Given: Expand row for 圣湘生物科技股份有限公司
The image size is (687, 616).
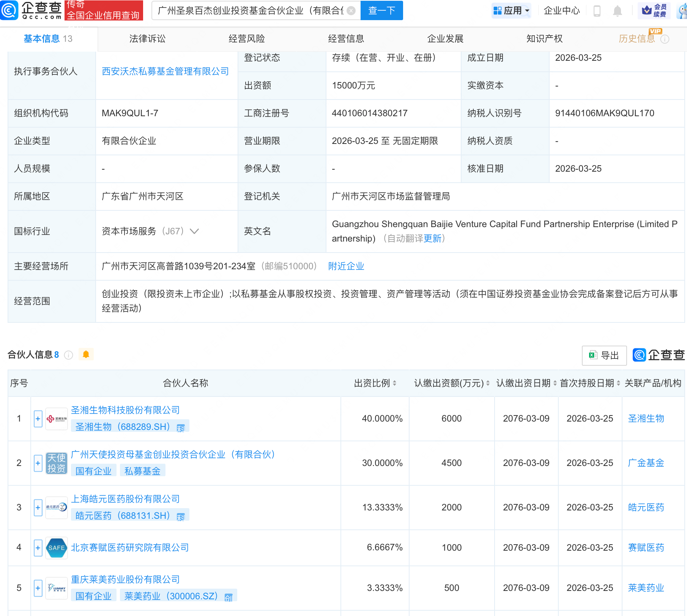Looking at the screenshot, I should point(38,419).
